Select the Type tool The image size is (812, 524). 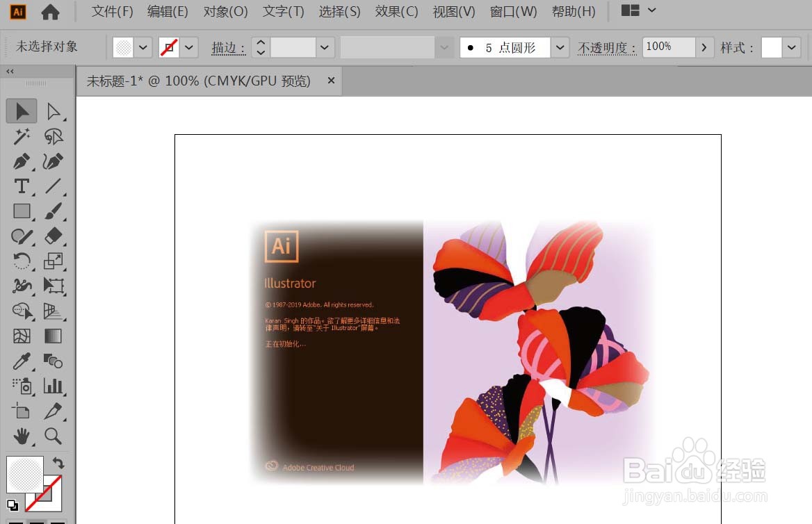click(x=22, y=186)
